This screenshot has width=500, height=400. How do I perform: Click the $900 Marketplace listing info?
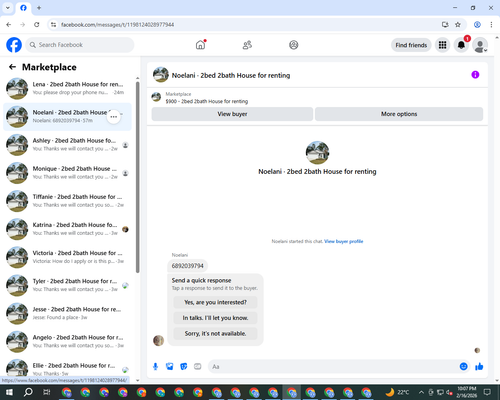coord(207,98)
